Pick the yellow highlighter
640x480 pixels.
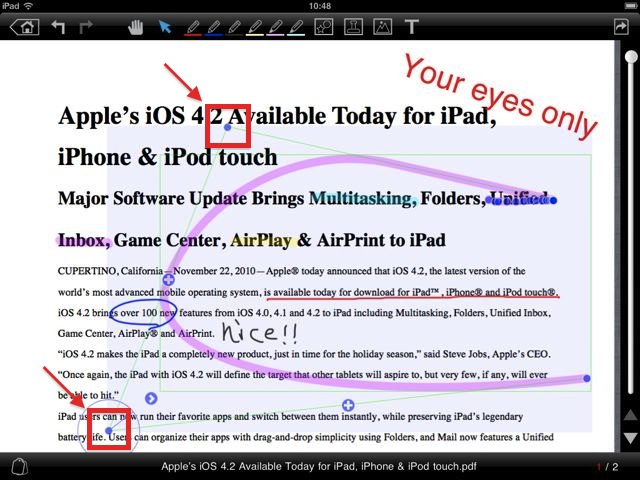tap(255, 28)
